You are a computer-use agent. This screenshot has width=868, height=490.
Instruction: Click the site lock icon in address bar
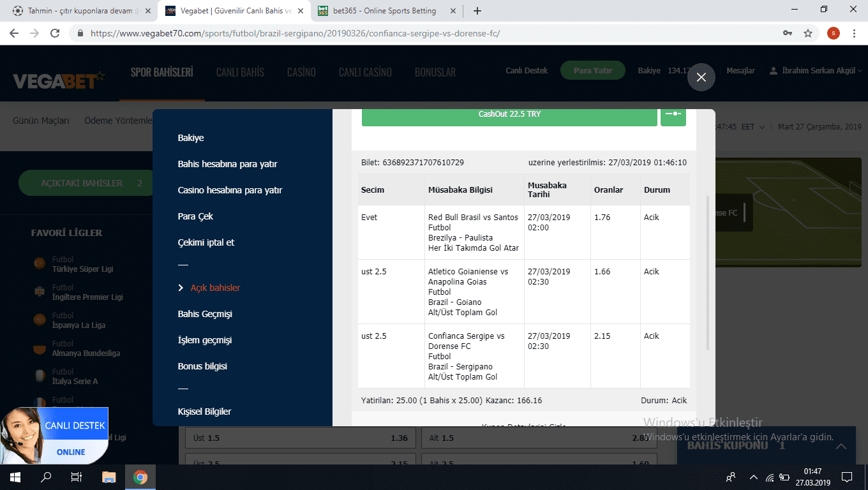tap(80, 33)
